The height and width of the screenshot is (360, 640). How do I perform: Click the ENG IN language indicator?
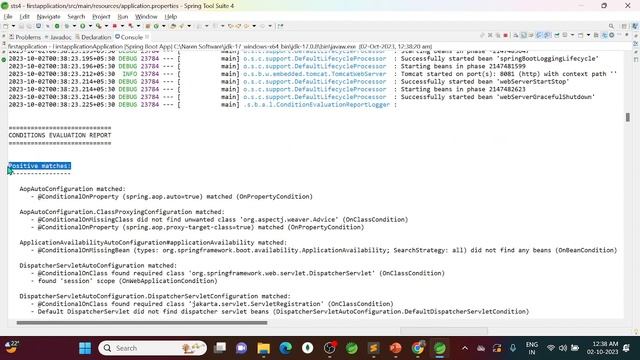[x=531, y=348]
